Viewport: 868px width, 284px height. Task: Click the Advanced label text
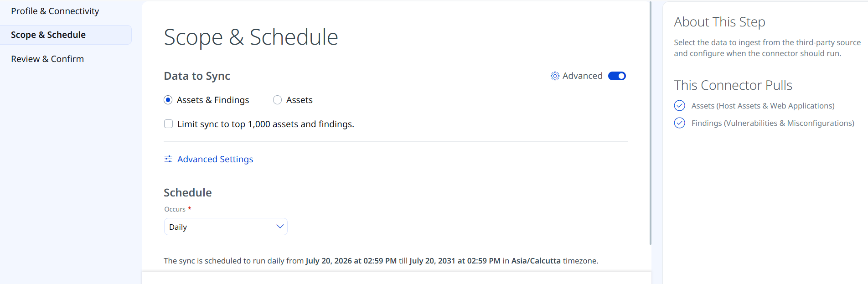point(583,76)
